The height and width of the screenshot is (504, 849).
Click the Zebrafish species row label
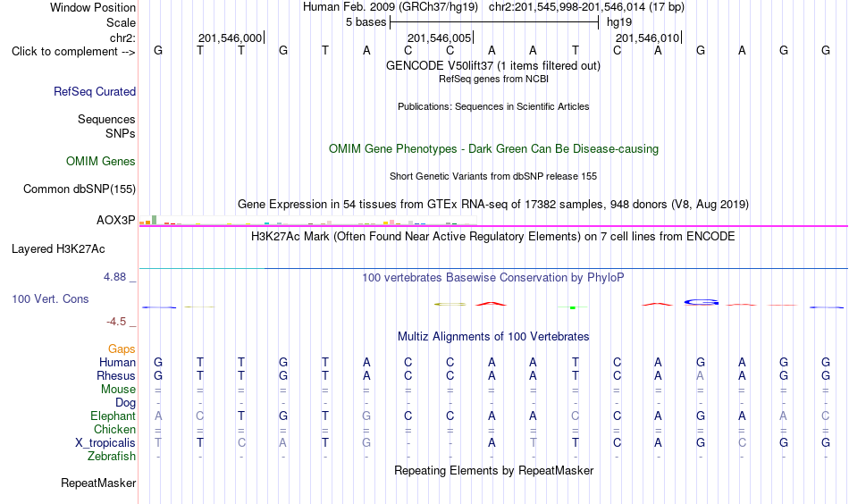(x=112, y=457)
